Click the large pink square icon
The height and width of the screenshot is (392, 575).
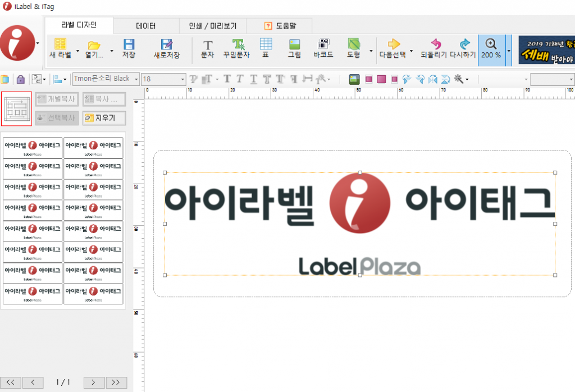point(381,79)
